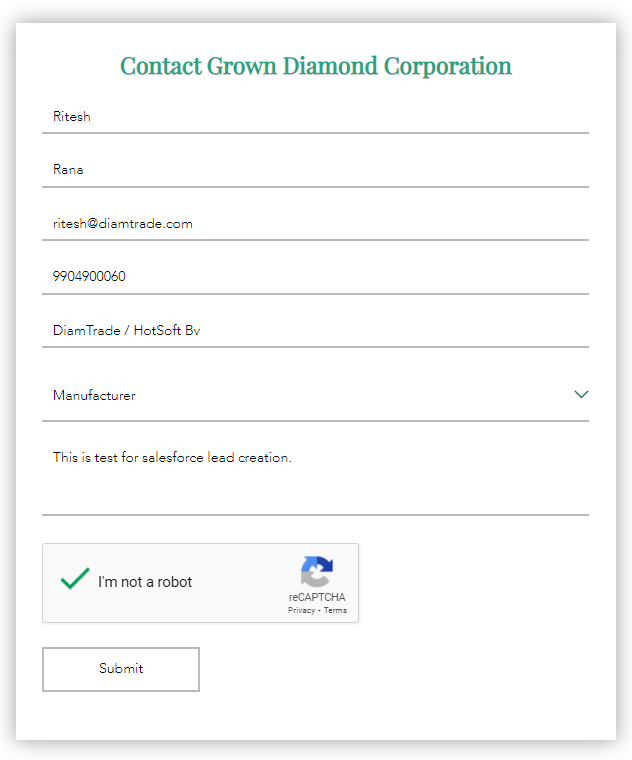
Task: Click the HotSoft Bv text in the company field
Action: click(167, 331)
